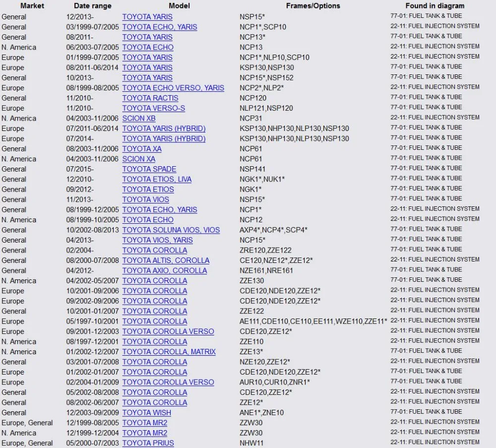Open TOYOTA ETIOS link dated 09/2012-
Screen dimensions: 496x448
pyautogui.click(x=148, y=189)
